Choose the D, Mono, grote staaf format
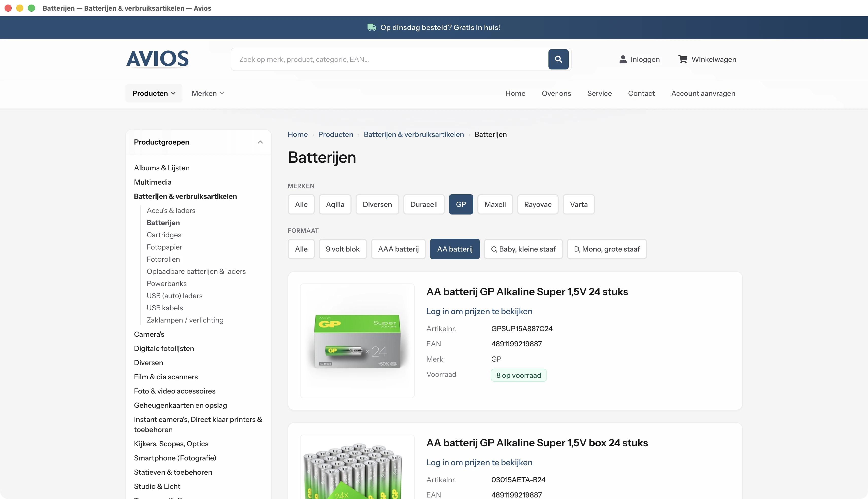This screenshot has height=499, width=868. click(x=607, y=249)
